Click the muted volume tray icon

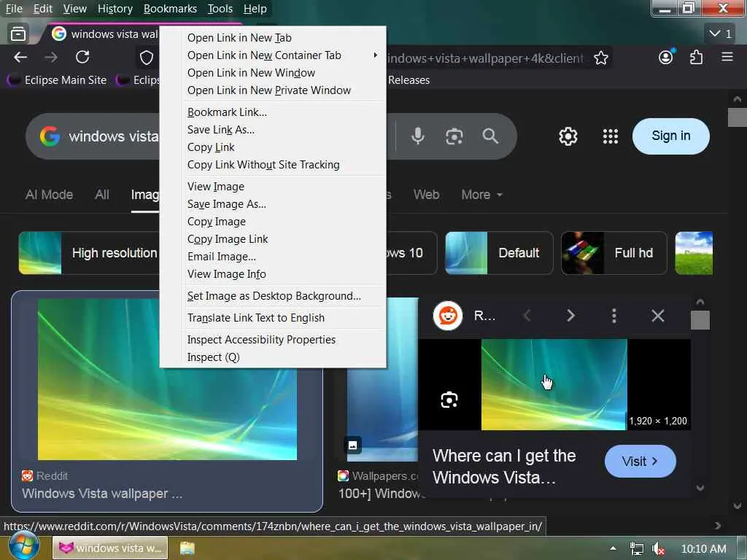coord(658,549)
